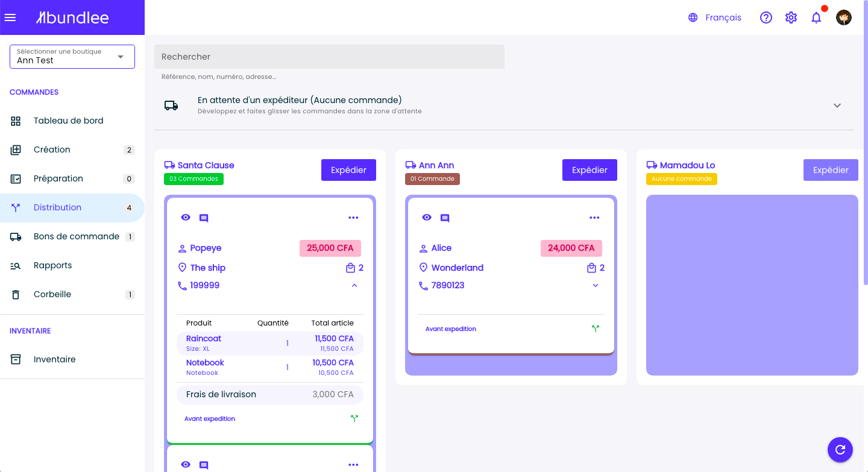Click phone icon next to 199999

coord(183,286)
